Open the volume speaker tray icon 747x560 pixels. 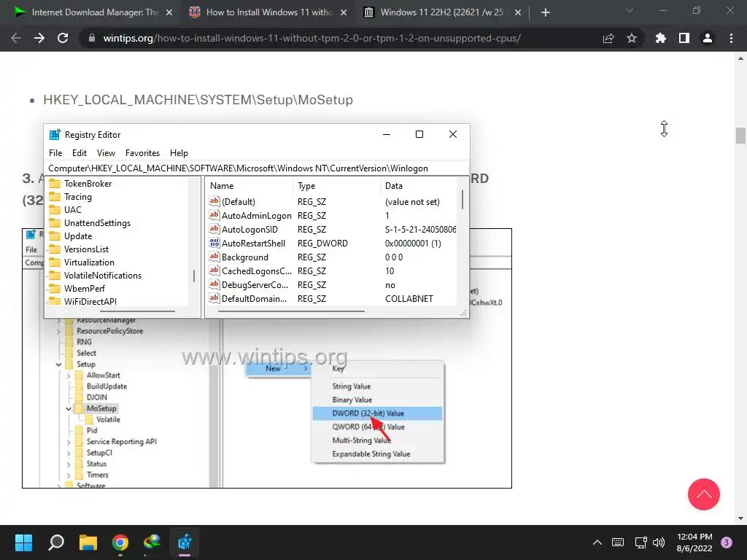pyautogui.click(x=659, y=542)
